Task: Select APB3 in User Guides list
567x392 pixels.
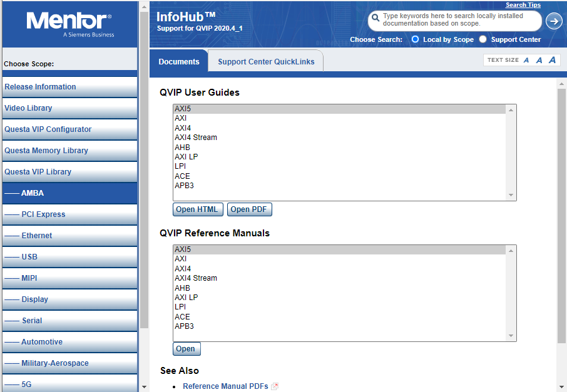Action: pos(340,186)
